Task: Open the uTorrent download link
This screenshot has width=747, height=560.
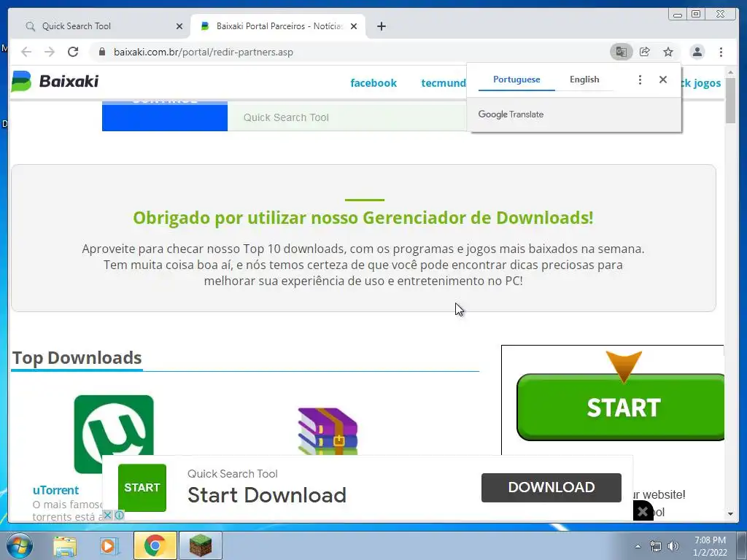Action: (55, 490)
